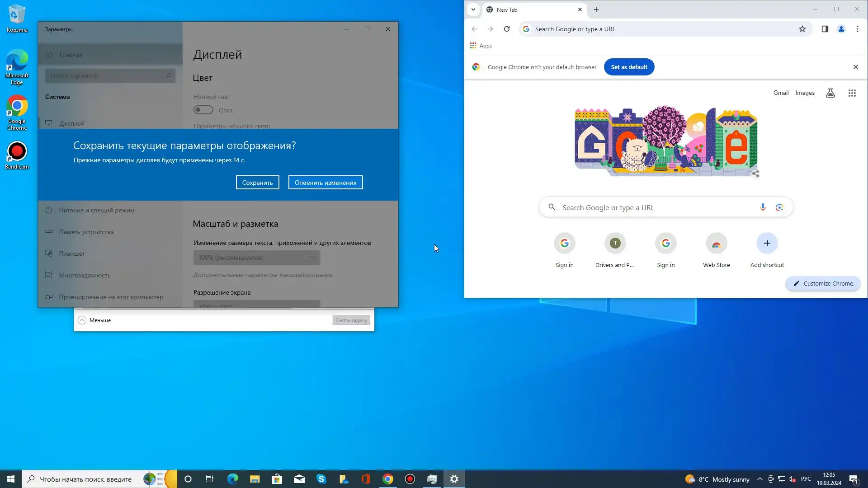This screenshot has height=488, width=868.
Task: Open Chrome tab search dropdown arrow
Action: 473,9
